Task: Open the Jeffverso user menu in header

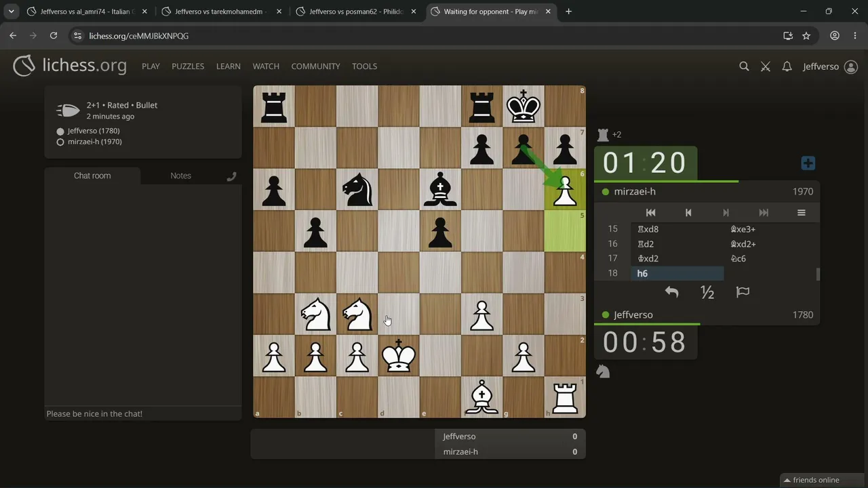Action: 830,66
